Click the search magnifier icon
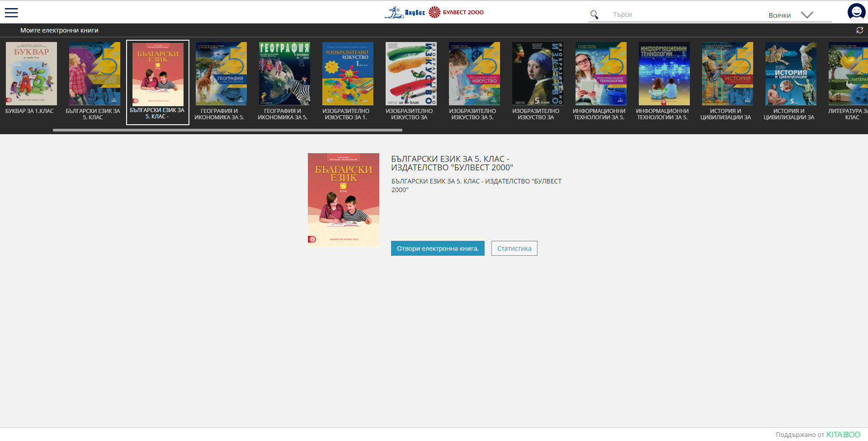 click(594, 15)
